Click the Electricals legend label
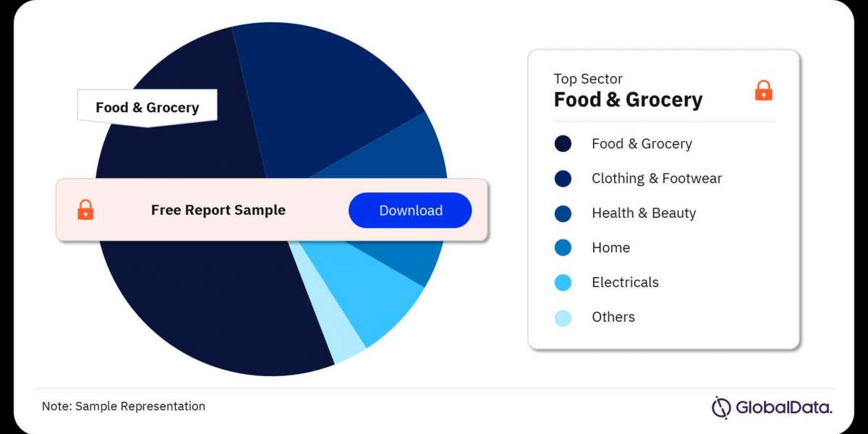 [x=625, y=283]
